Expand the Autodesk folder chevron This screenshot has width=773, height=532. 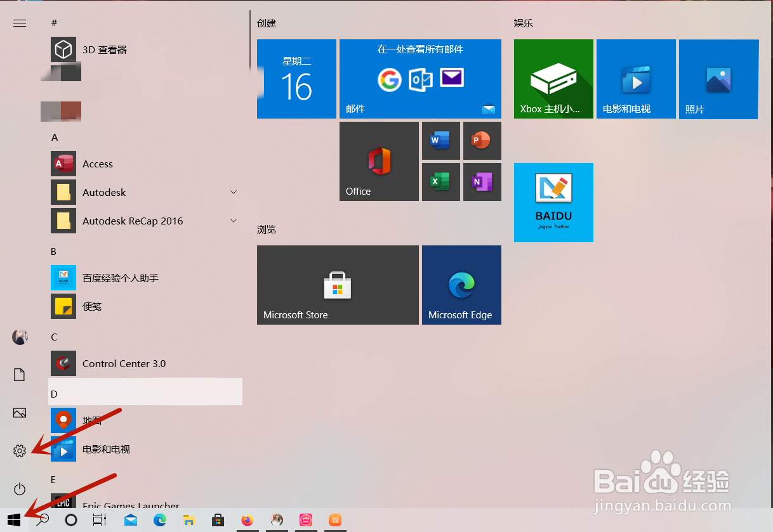coord(233,192)
